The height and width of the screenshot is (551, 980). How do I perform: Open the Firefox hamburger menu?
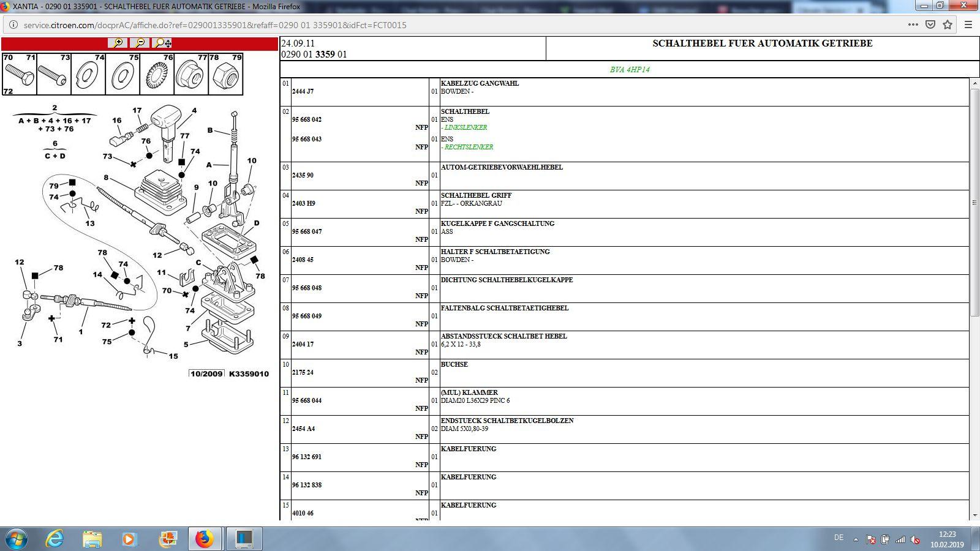968,25
